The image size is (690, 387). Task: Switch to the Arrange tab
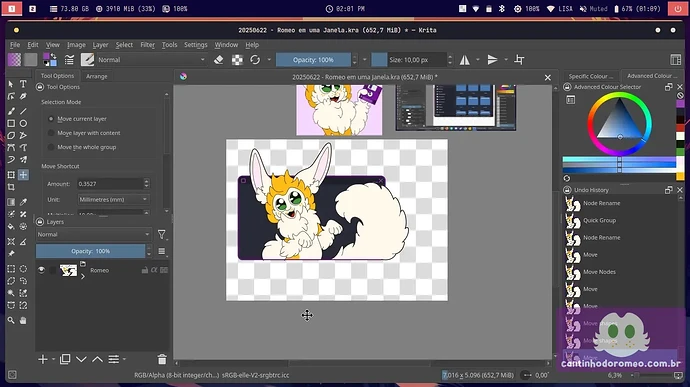point(97,76)
